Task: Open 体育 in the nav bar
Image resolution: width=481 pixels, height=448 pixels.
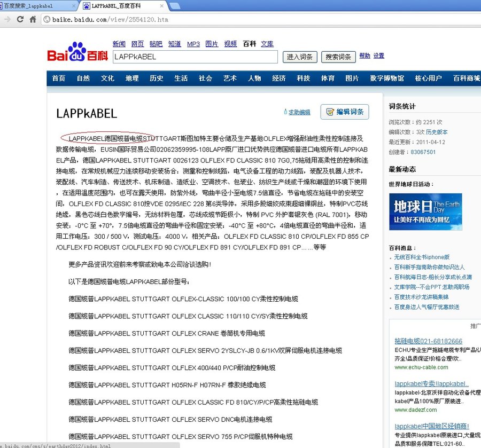Action: point(328,78)
